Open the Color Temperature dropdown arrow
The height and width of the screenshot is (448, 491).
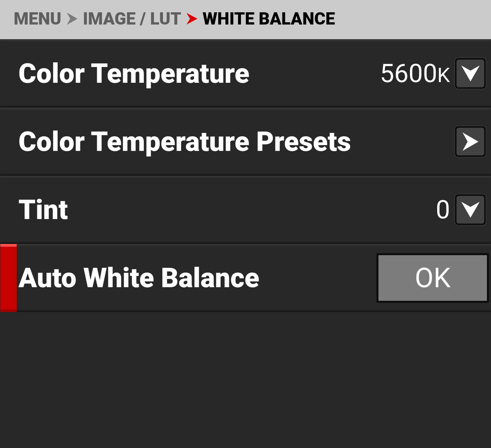click(x=470, y=74)
